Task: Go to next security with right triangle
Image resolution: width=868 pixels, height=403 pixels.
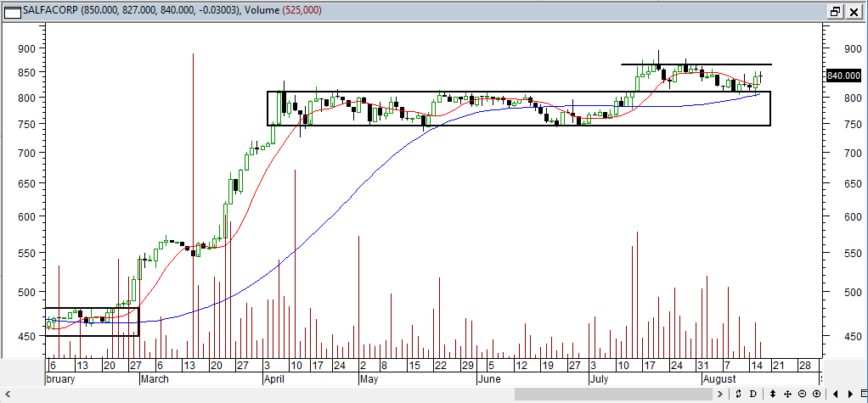Action: 850,395
